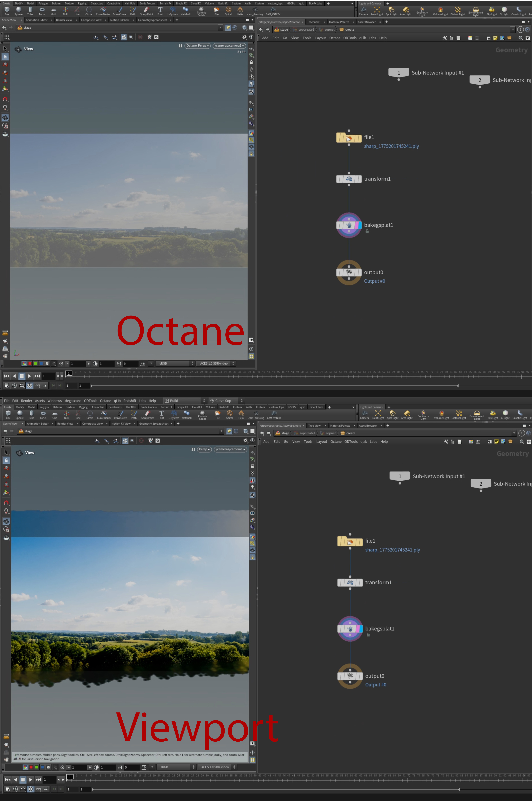Toggle the audio speaker button in Octane screenshot
Image resolution: width=532 pixels, height=801 pixels.
(x=14, y=385)
